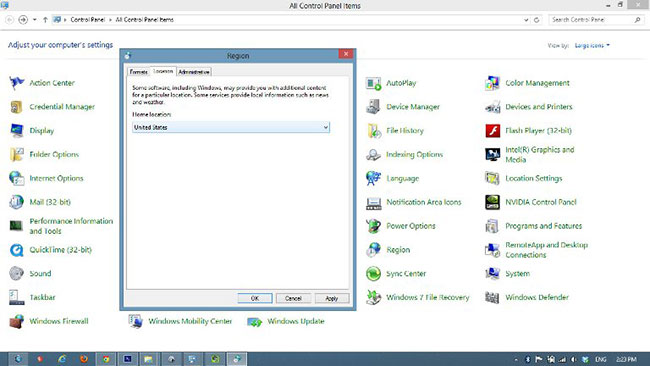650x366 pixels.
Task: Click the Forward navigation arrow
Action: pyautogui.click(x=23, y=19)
